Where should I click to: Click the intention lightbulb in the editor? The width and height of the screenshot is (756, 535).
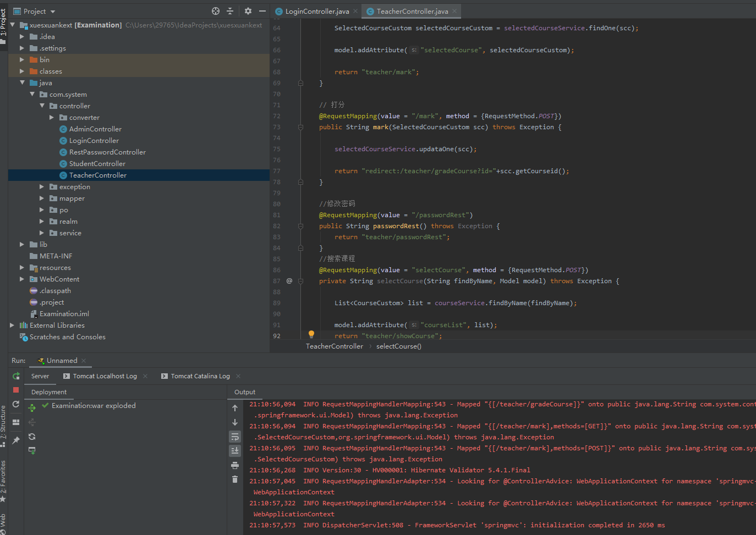pos(311,334)
